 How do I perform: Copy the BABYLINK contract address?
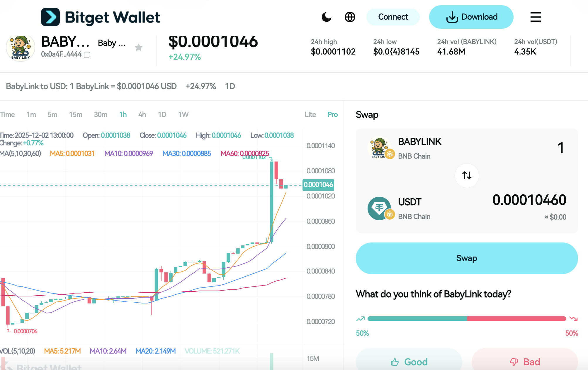click(87, 55)
